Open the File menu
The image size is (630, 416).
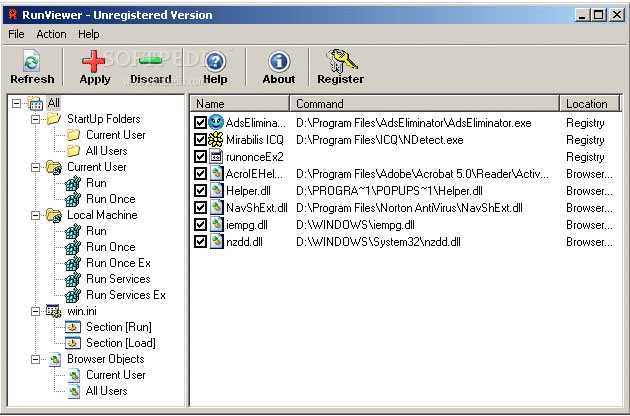pos(16,34)
